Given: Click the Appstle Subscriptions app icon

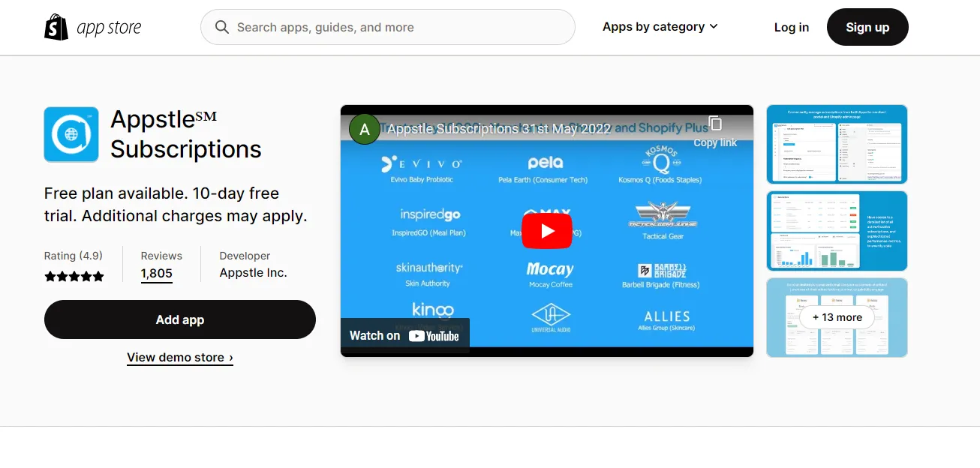Looking at the screenshot, I should point(71,134).
